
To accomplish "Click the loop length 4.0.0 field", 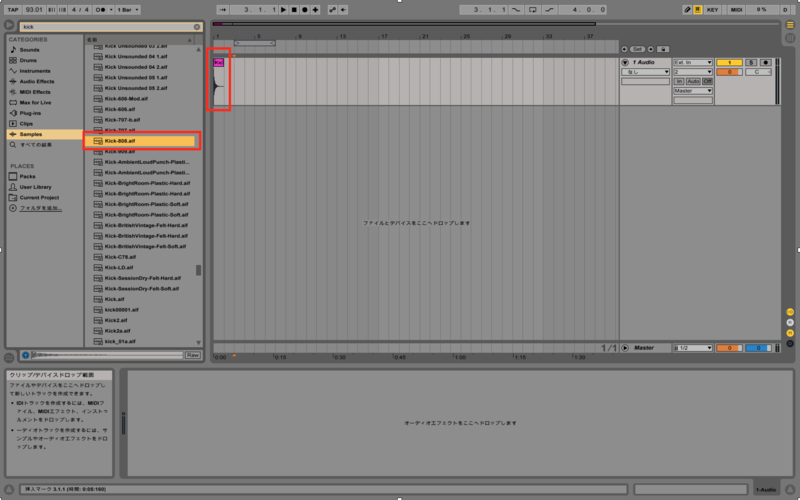I will click(x=583, y=10).
